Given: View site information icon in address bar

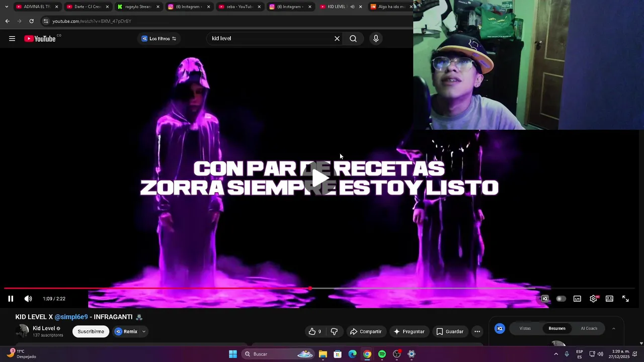Looking at the screenshot, I should click(46, 21).
